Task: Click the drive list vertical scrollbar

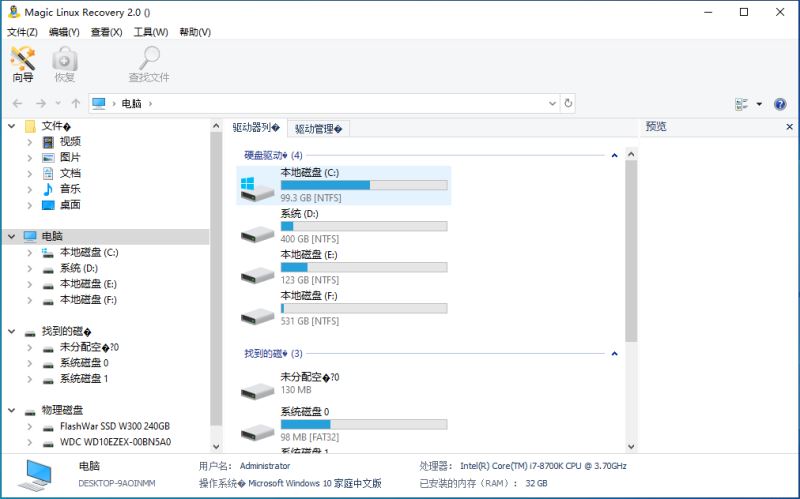Action: pos(631,250)
